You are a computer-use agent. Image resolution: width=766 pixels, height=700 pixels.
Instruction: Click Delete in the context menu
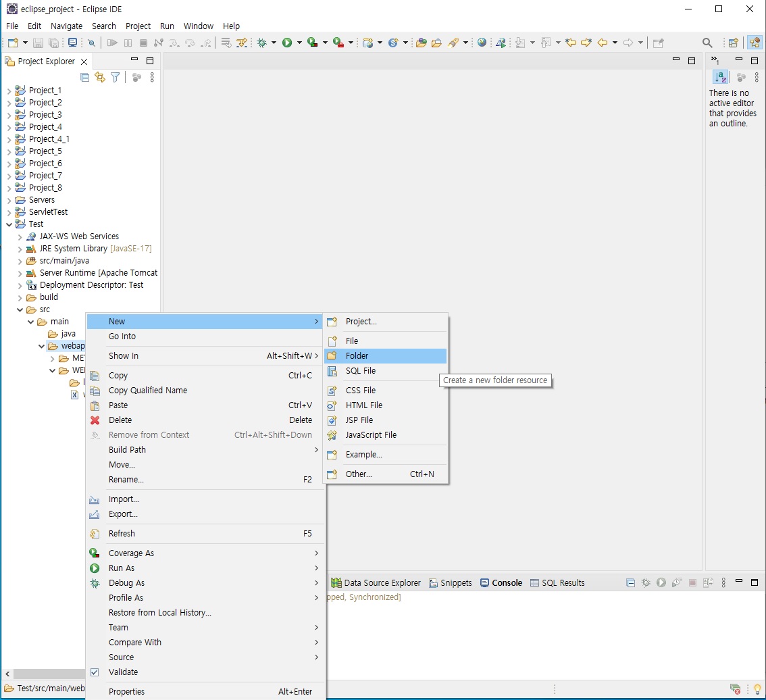coord(205,420)
